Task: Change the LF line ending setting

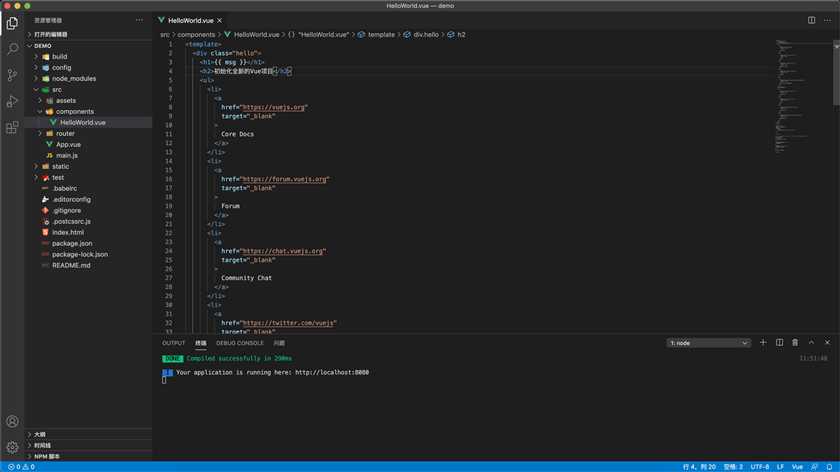Action: (781, 467)
